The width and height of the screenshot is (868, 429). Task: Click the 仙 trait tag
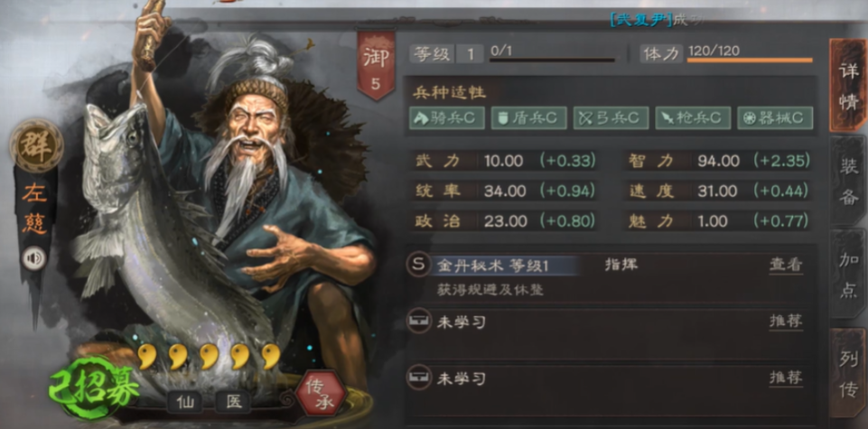point(185,402)
